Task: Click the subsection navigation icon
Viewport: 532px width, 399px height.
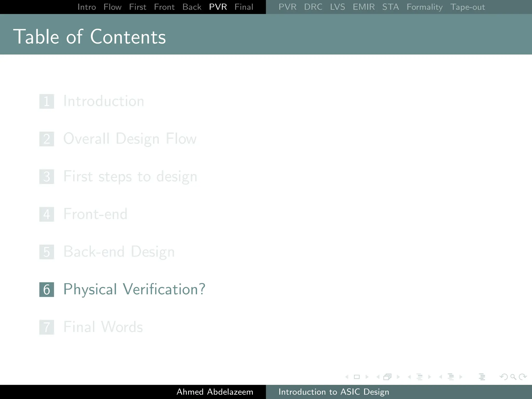Action: tap(420, 377)
